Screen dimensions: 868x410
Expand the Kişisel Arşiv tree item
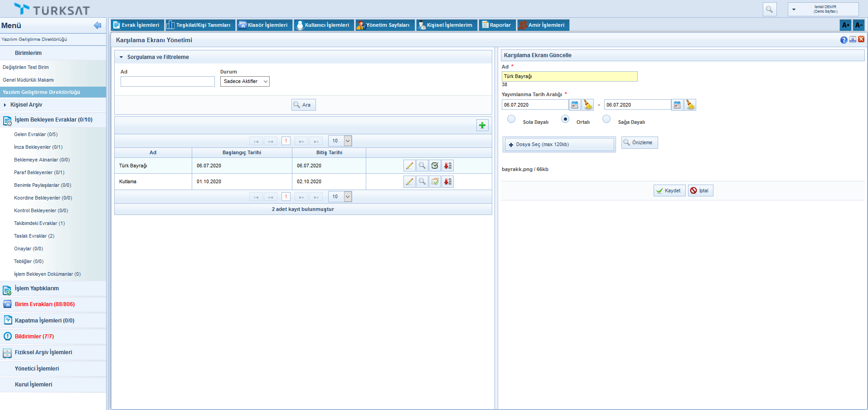5,105
